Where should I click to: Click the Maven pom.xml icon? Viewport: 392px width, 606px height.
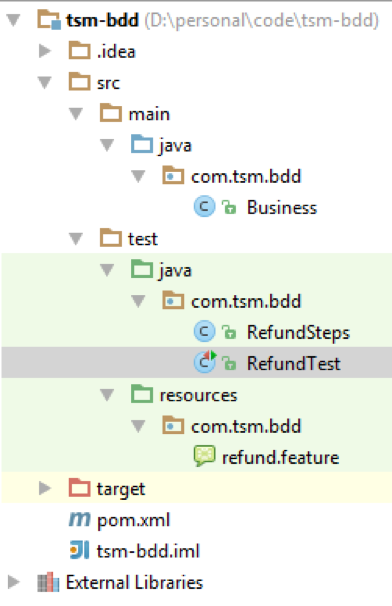80,519
